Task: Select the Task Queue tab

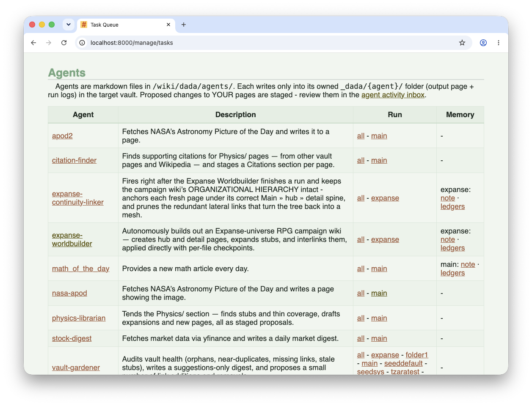Action: [126, 25]
